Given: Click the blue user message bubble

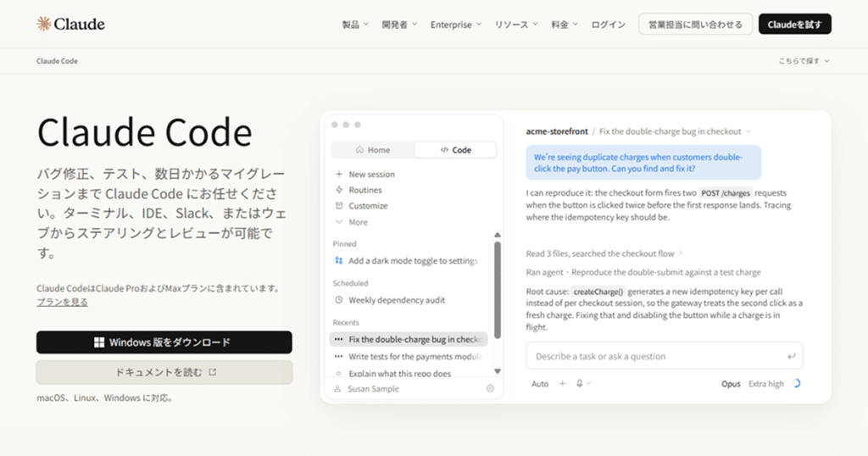Looking at the screenshot, I should [x=643, y=163].
